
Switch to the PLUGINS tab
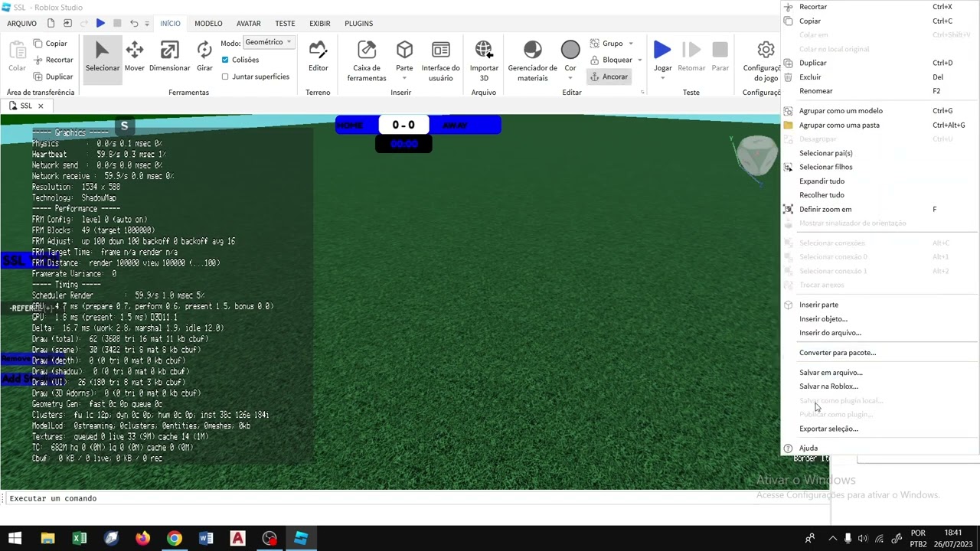coord(358,24)
